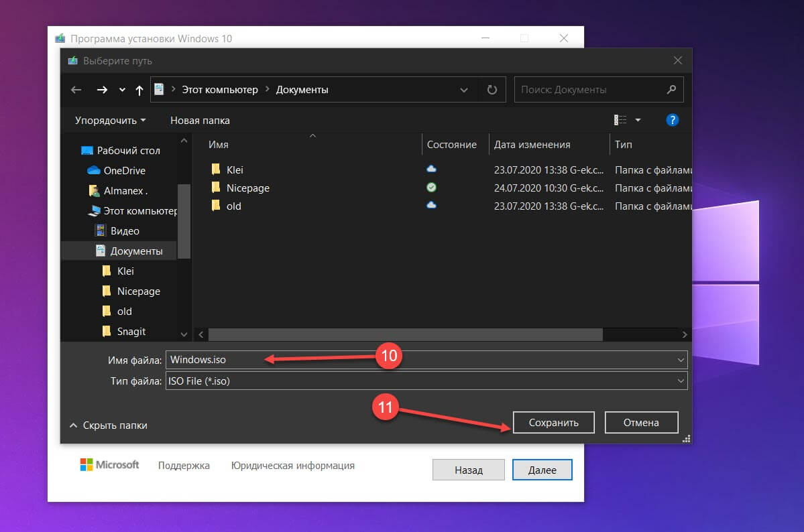Sort by the 'Тип' column header
Viewport: 804px width, 532px height.
(624, 145)
